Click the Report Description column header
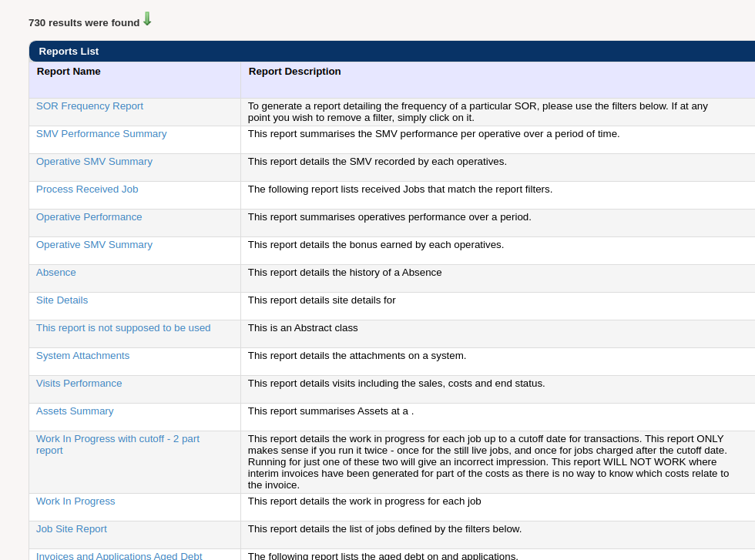 [x=294, y=71]
